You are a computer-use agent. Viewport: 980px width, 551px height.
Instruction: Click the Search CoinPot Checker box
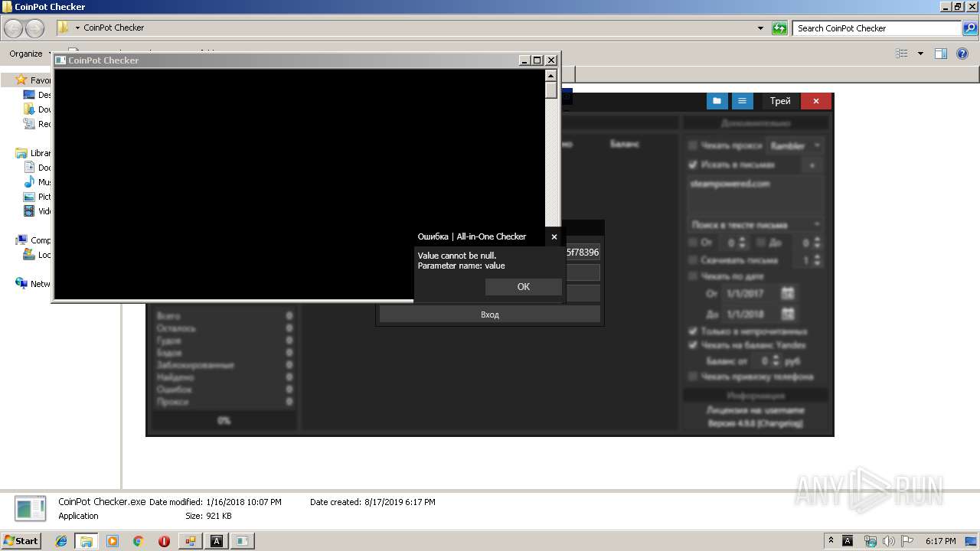[877, 28]
